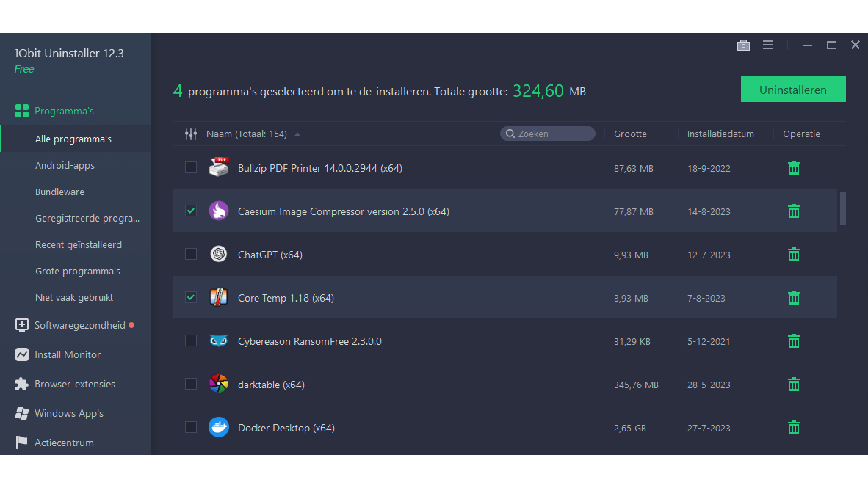Click the trash icon for Core Temp
The image size is (868, 488).
[x=793, y=298]
